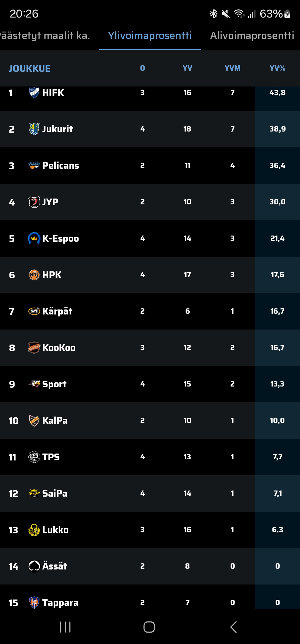Tap the HPK team logo

click(x=34, y=275)
